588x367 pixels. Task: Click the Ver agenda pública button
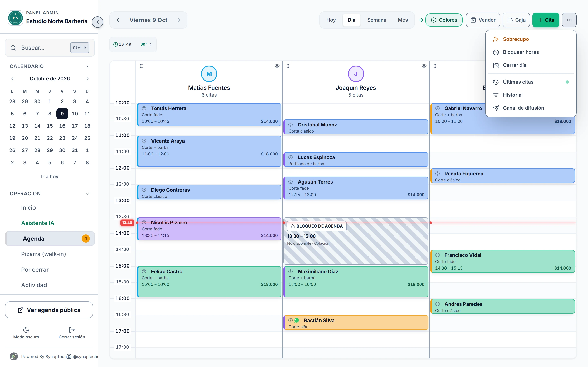pos(49,310)
